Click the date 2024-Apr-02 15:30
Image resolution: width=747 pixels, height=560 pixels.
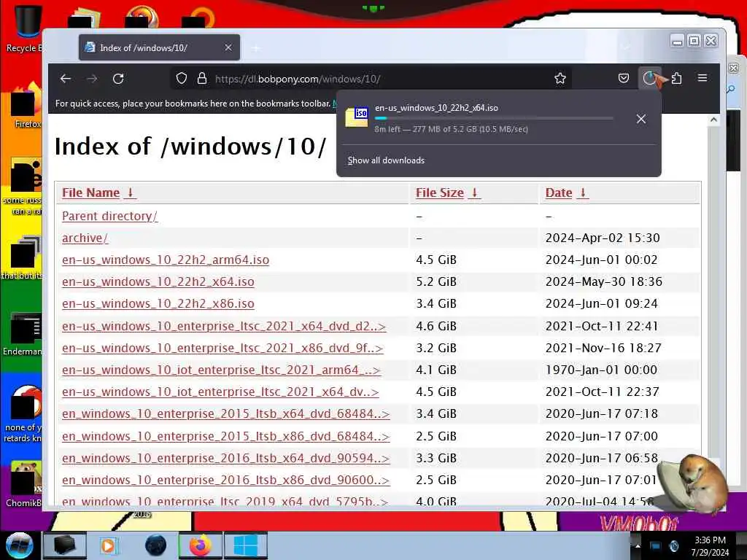(602, 238)
